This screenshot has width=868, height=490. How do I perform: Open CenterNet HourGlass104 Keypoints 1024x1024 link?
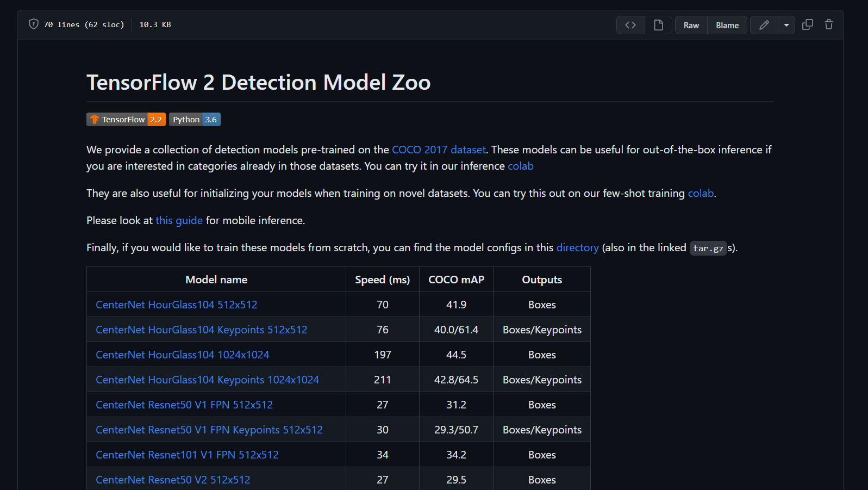coord(208,380)
